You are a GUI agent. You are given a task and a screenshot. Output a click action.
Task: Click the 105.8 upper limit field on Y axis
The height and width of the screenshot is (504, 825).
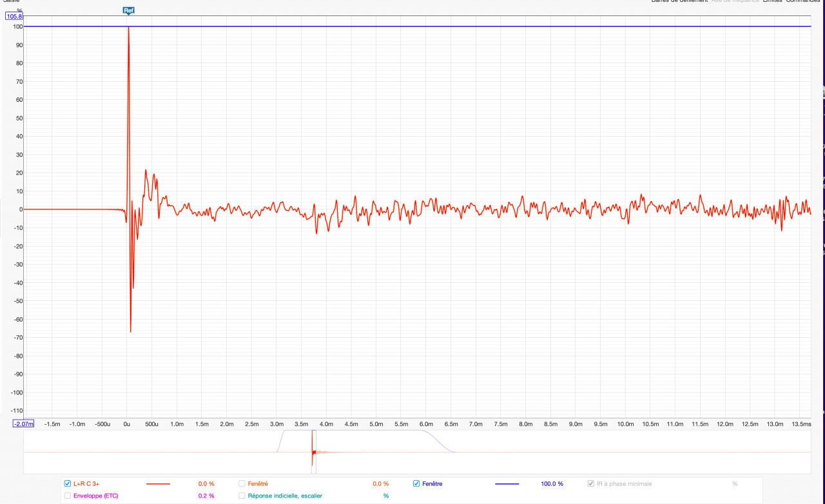[14, 17]
